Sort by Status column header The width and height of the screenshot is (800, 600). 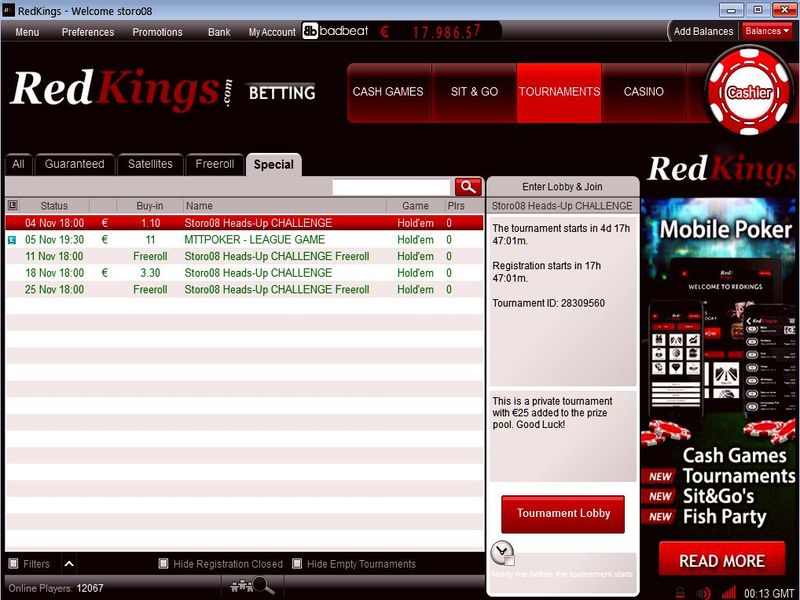[54, 206]
